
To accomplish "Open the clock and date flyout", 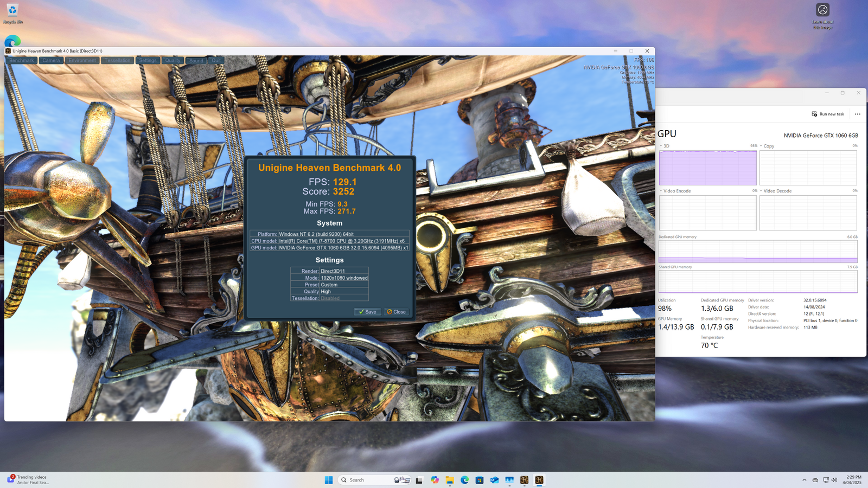I will pos(852,480).
